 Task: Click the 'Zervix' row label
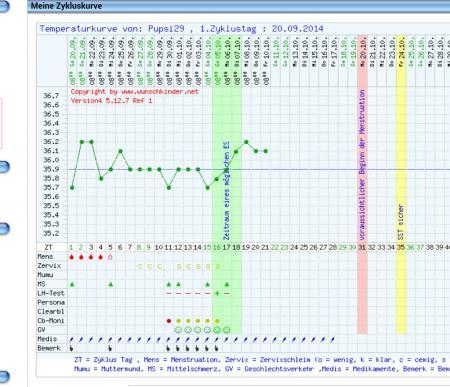pyautogui.click(x=49, y=266)
